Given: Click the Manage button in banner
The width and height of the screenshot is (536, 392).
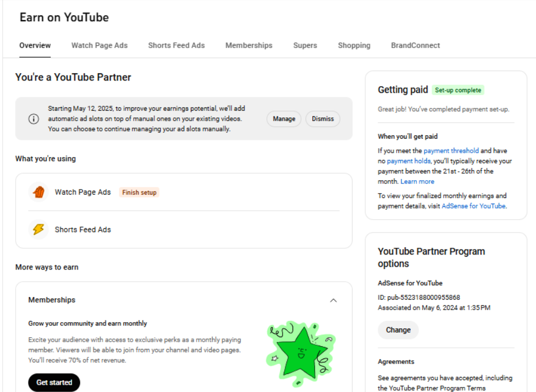Looking at the screenshot, I should tap(284, 119).
